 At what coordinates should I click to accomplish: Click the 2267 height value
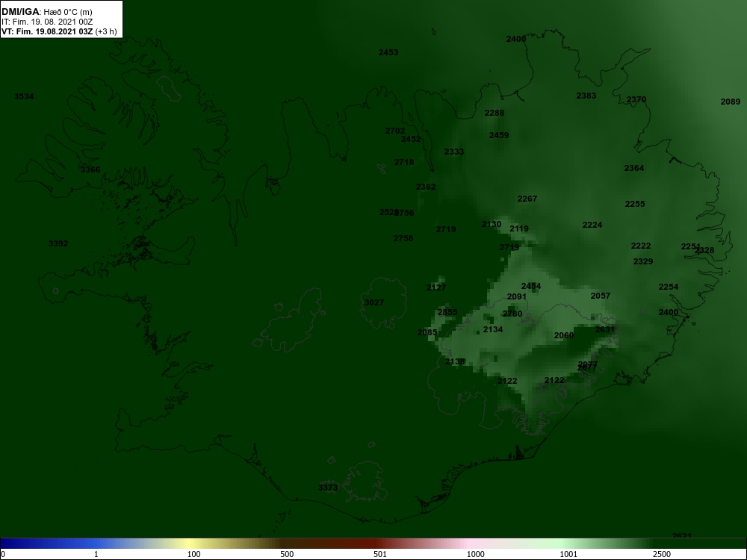(x=527, y=199)
